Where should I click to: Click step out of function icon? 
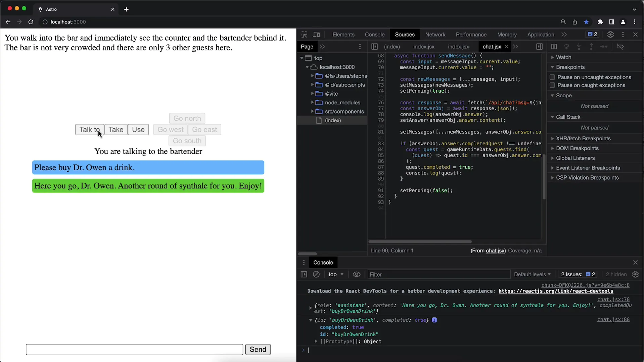[591, 47]
